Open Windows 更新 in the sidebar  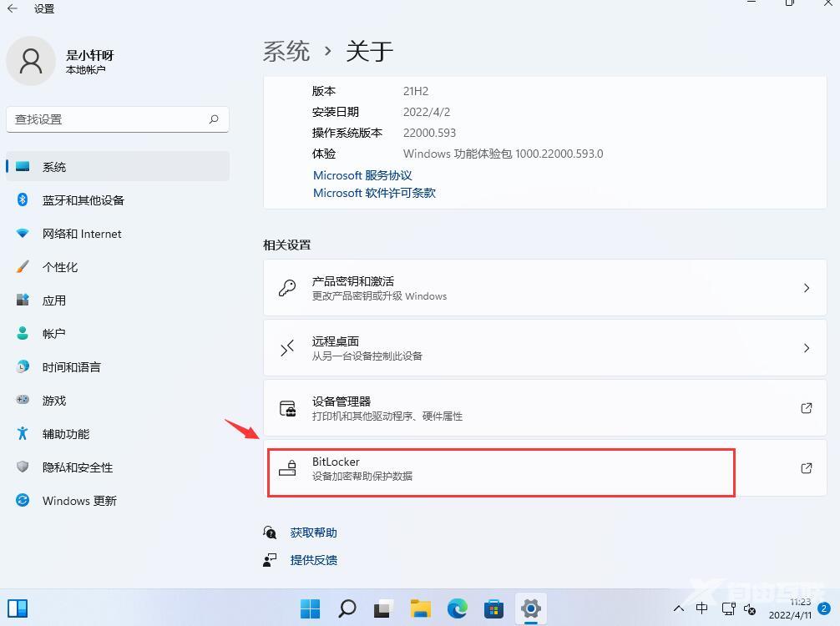(79, 501)
